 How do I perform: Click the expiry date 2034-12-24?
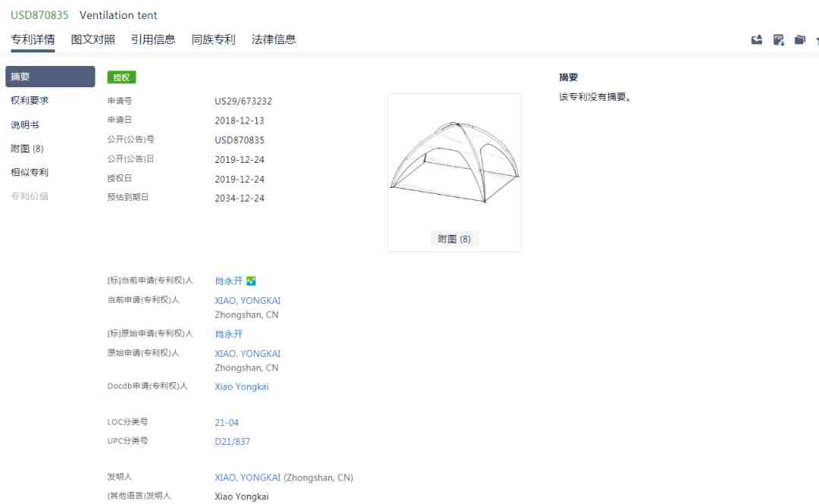coord(239,199)
